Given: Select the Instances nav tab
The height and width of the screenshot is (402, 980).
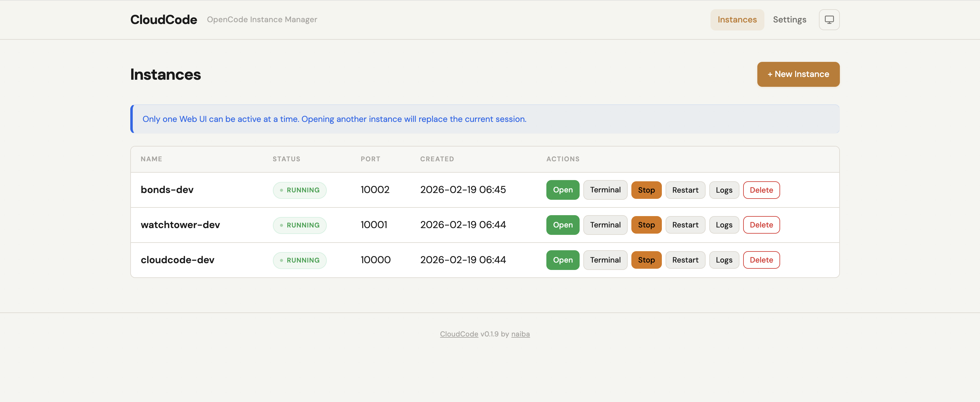Looking at the screenshot, I should coord(737,20).
